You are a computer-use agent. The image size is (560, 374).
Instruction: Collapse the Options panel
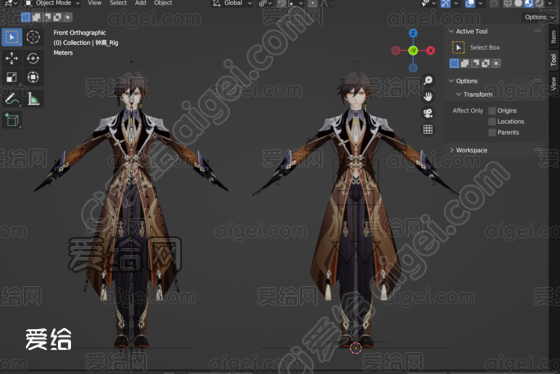[x=451, y=81]
